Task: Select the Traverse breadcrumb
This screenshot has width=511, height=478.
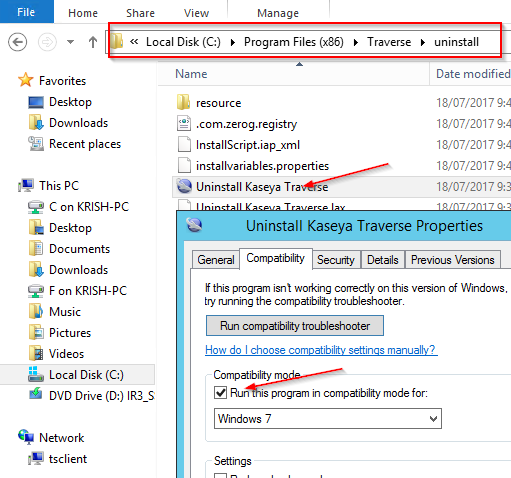Action: click(389, 42)
